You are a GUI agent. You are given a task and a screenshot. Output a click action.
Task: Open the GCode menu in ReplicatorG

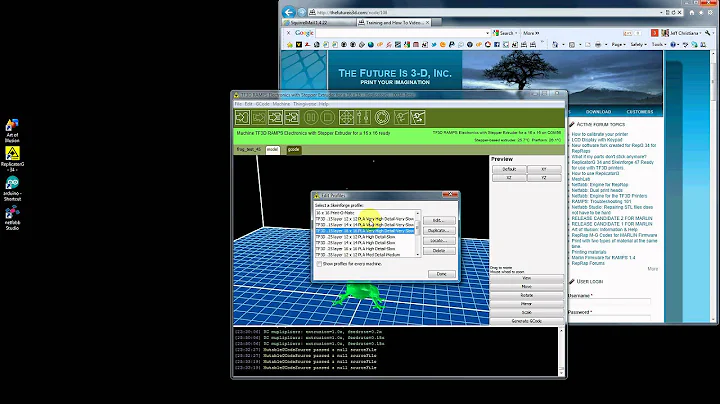(x=262, y=104)
